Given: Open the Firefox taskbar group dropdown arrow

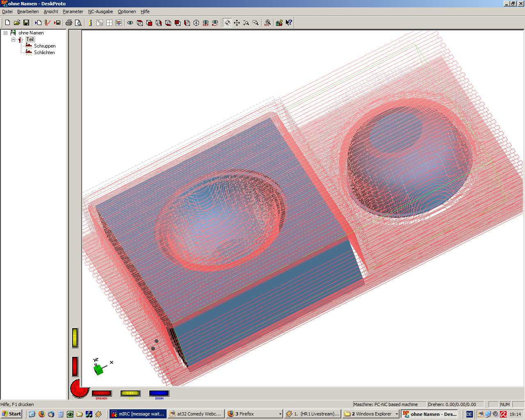Looking at the screenshot, I should point(280,414).
